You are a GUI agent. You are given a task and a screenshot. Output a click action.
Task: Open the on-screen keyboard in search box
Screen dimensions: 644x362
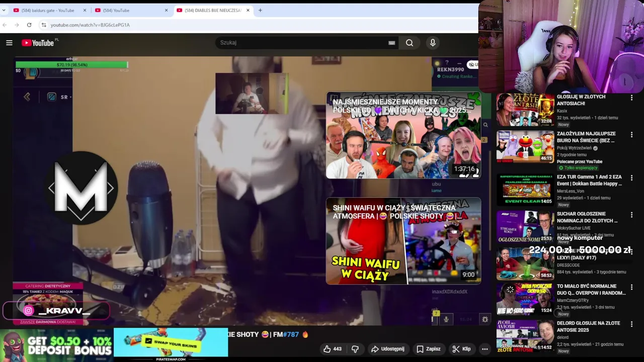(391, 43)
